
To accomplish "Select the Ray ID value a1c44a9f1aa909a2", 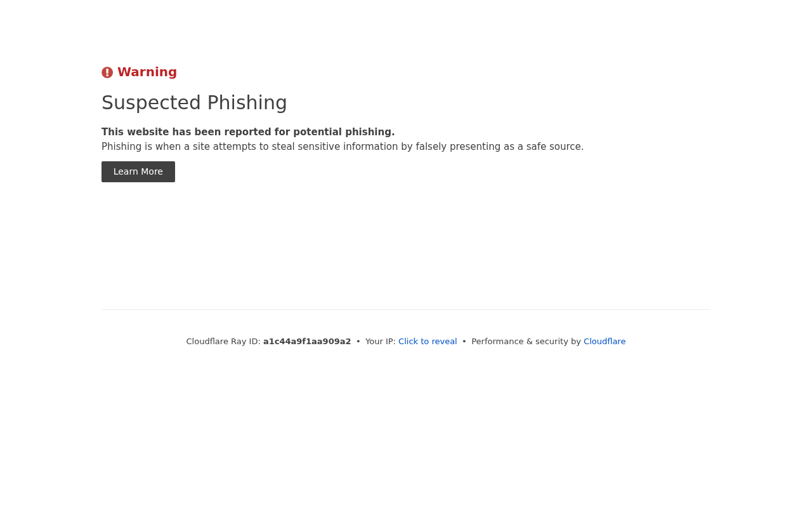I will 307,342.
